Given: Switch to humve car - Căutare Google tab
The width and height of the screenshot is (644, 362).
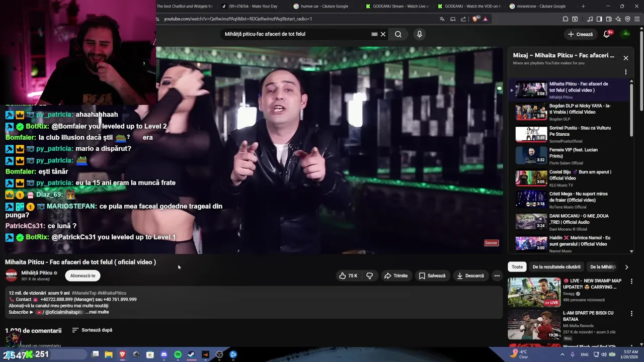Looking at the screenshot, I should (325, 7).
